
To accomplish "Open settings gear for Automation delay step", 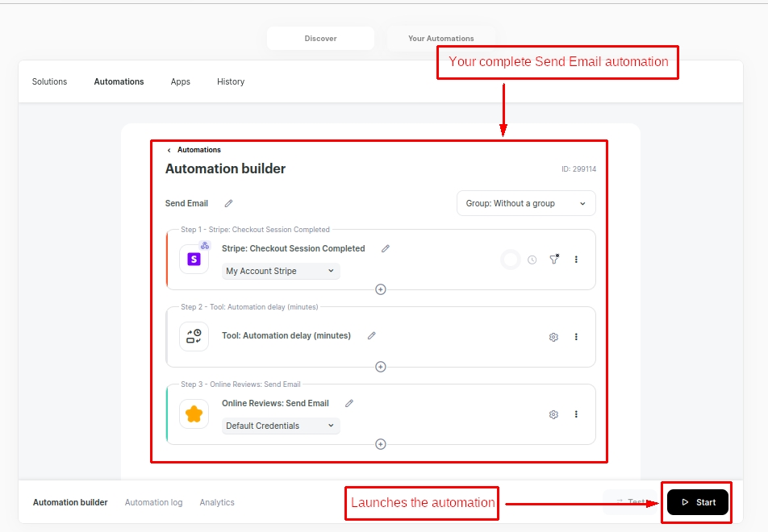I will pyautogui.click(x=553, y=337).
